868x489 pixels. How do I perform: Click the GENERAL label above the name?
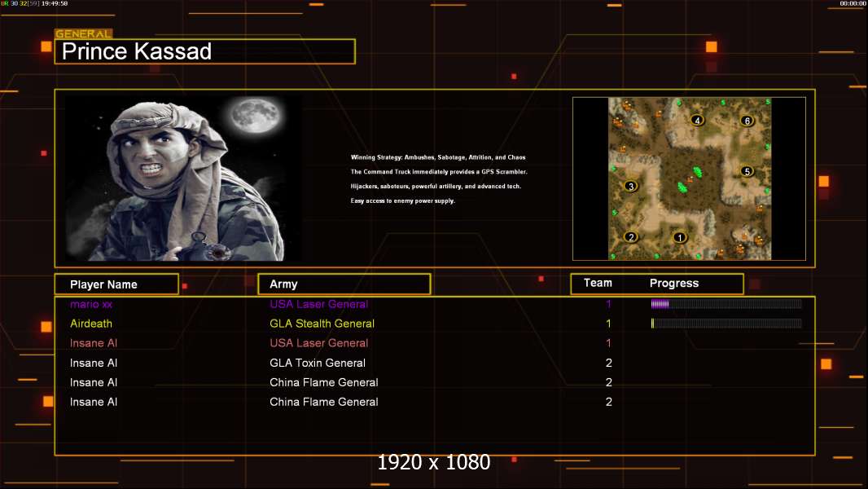coord(84,33)
